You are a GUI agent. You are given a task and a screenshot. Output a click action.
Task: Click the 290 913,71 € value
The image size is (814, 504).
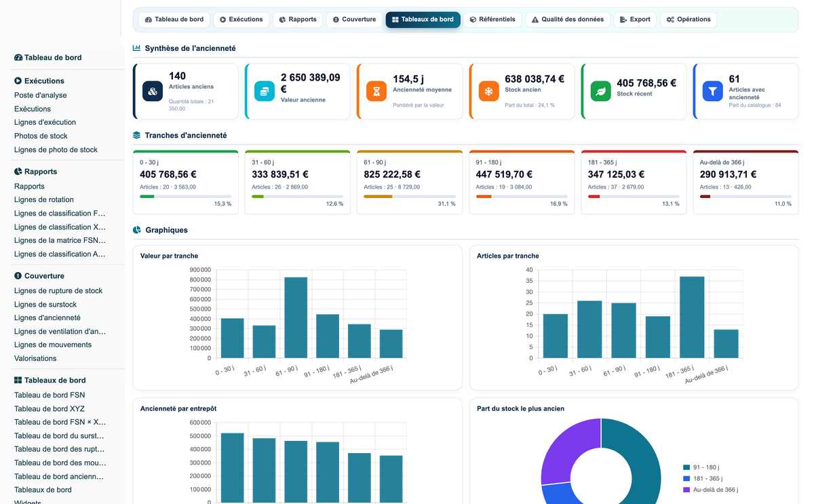pyautogui.click(x=729, y=174)
